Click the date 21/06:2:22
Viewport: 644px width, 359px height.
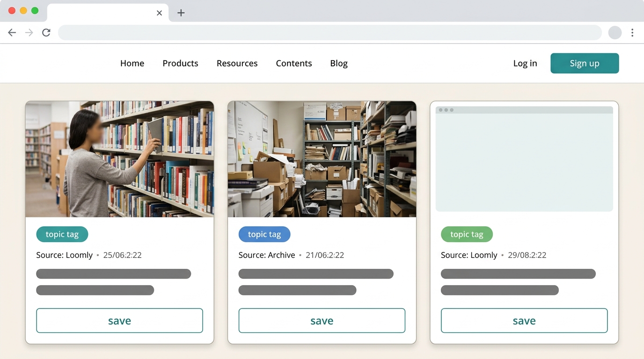tap(325, 255)
